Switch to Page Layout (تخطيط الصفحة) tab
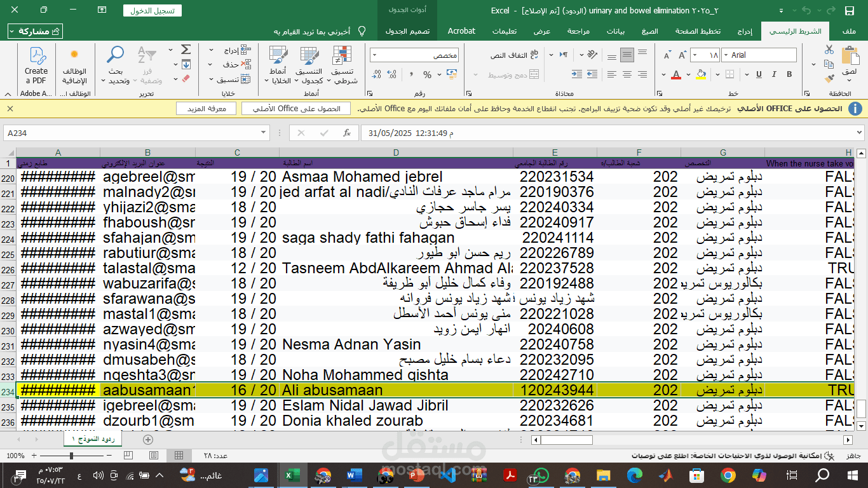This screenshot has height=488, width=868. (698, 31)
